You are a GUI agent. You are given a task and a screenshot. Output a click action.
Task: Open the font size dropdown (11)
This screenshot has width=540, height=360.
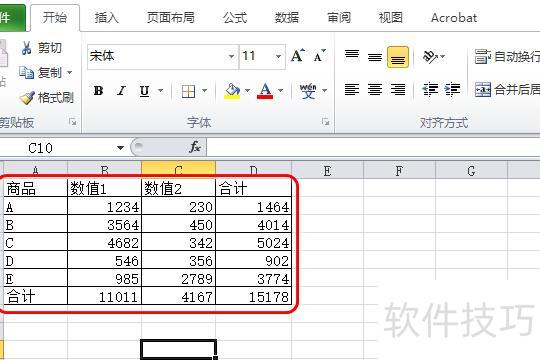click(x=278, y=56)
